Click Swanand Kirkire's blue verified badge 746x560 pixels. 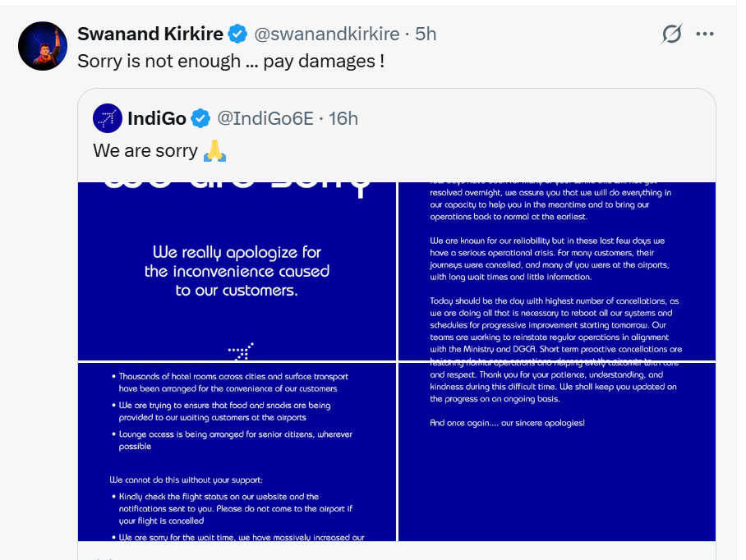point(237,34)
